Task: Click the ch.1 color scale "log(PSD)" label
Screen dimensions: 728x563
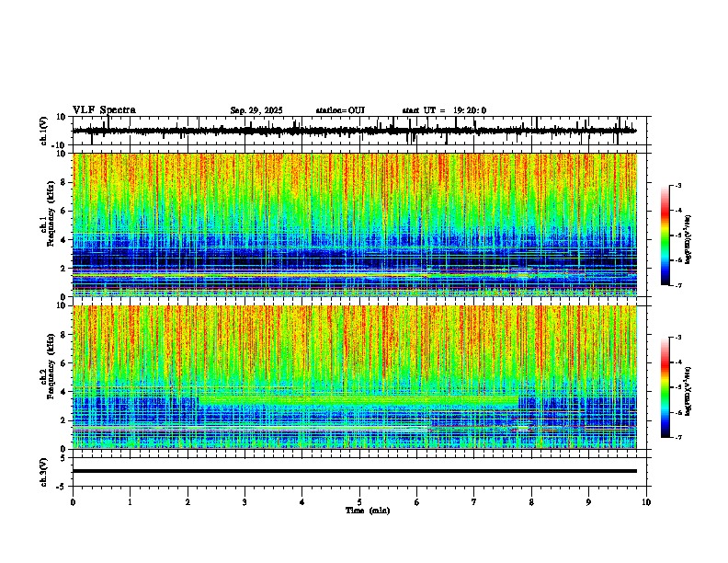Action: pos(688,240)
